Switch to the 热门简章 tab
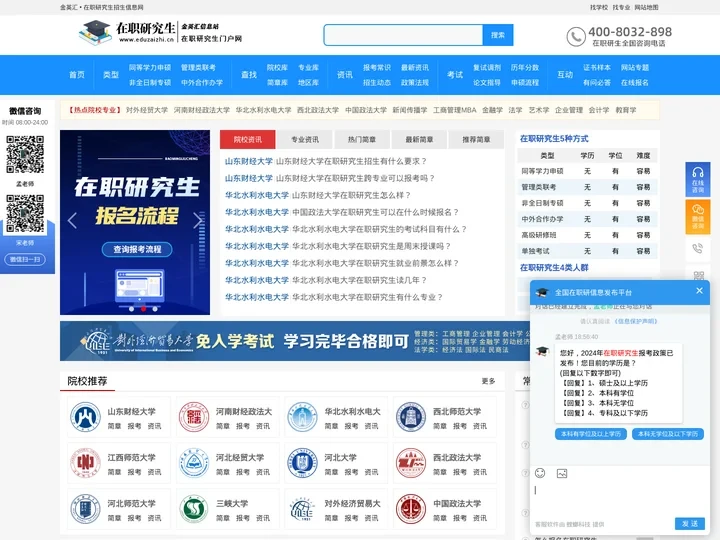The width and height of the screenshot is (720, 540). [x=362, y=140]
